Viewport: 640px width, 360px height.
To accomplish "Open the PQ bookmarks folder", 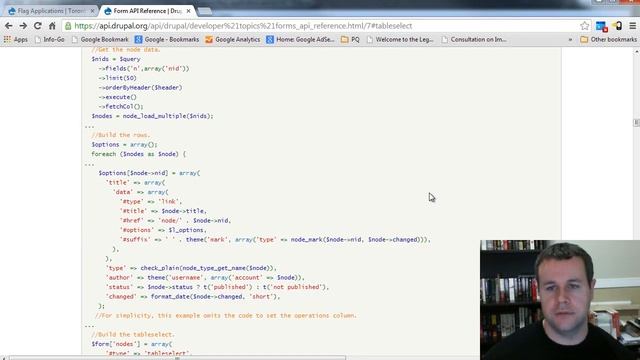I will [350, 40].
